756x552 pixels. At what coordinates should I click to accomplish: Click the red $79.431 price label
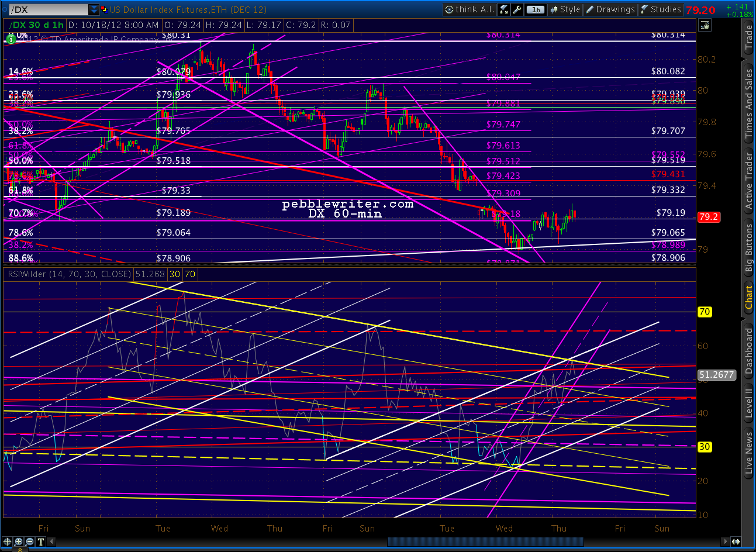668,174
